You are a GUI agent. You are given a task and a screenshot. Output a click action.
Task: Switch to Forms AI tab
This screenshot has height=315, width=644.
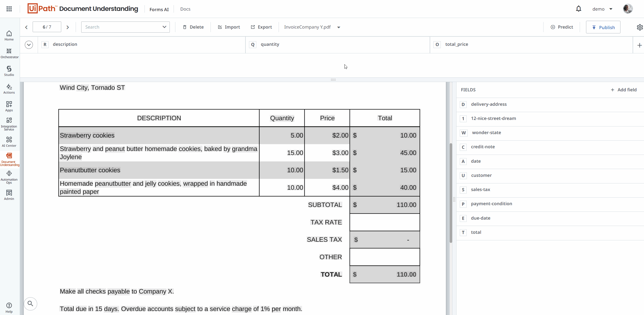(159, 9)
